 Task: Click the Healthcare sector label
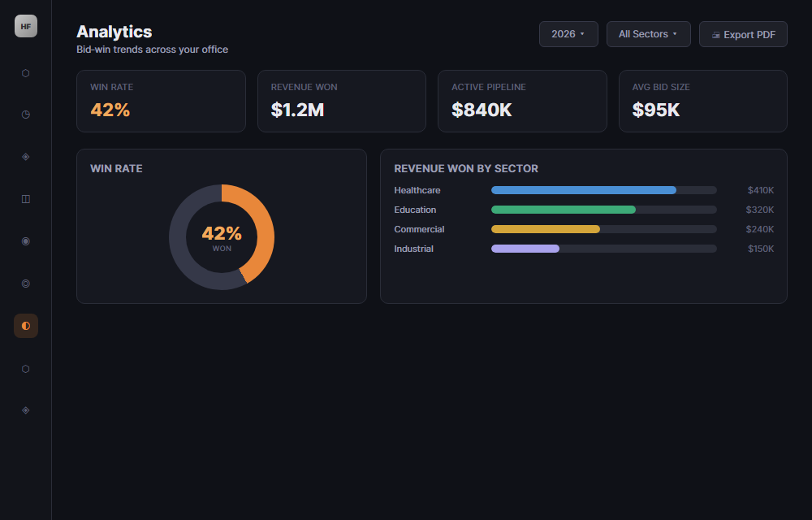click(417, 190)
